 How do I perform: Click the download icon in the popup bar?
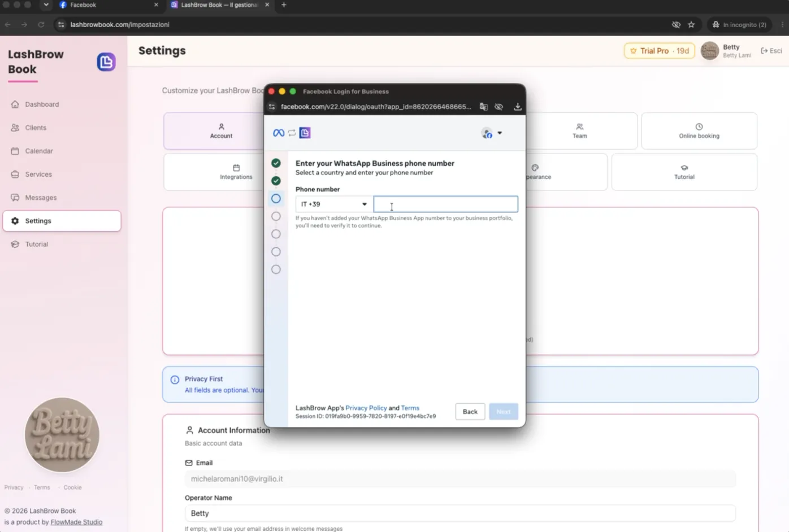point(517,107)
